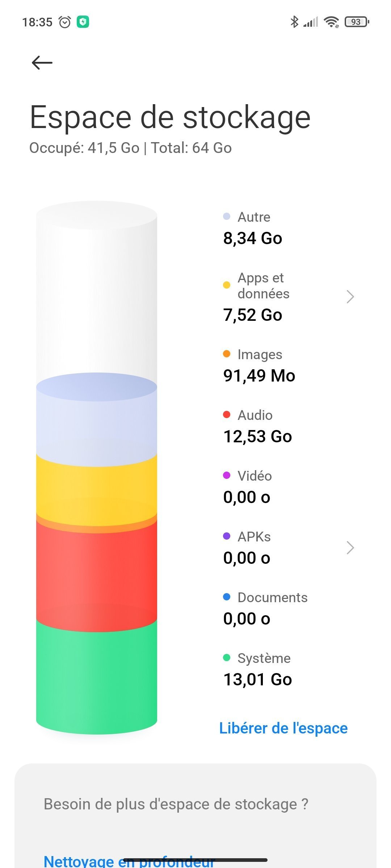
Task: Tap the yellow Apps cylinder segment
Action: coord(97,488)
